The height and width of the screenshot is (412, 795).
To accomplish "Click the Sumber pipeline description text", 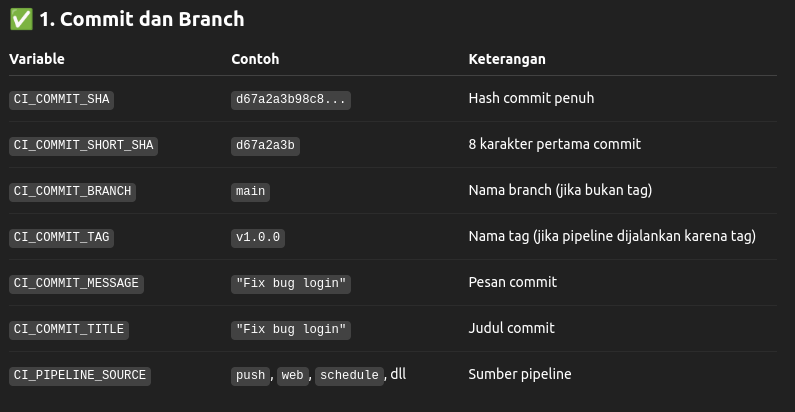I will pos(520,374).
